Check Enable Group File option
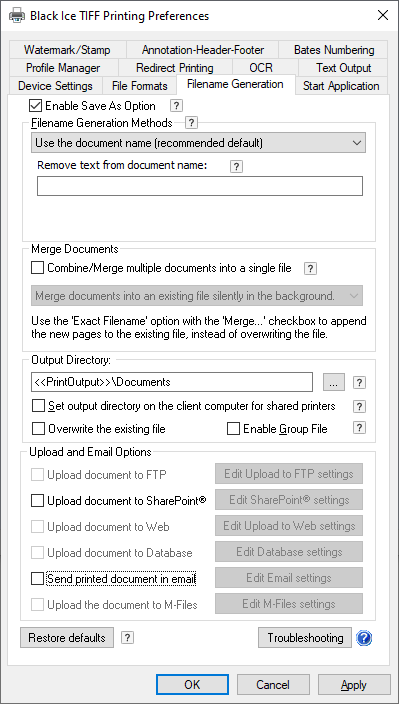Screen dimensions: 399x704 pyautogui.click(x=233, y=429)
